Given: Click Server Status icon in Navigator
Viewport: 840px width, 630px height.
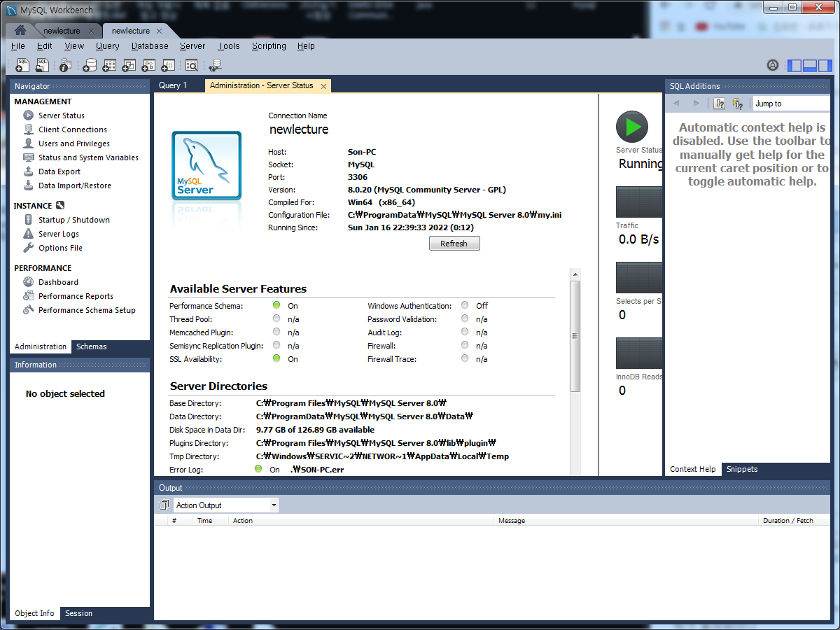Looking at the screenshot, I should point(28,115).
